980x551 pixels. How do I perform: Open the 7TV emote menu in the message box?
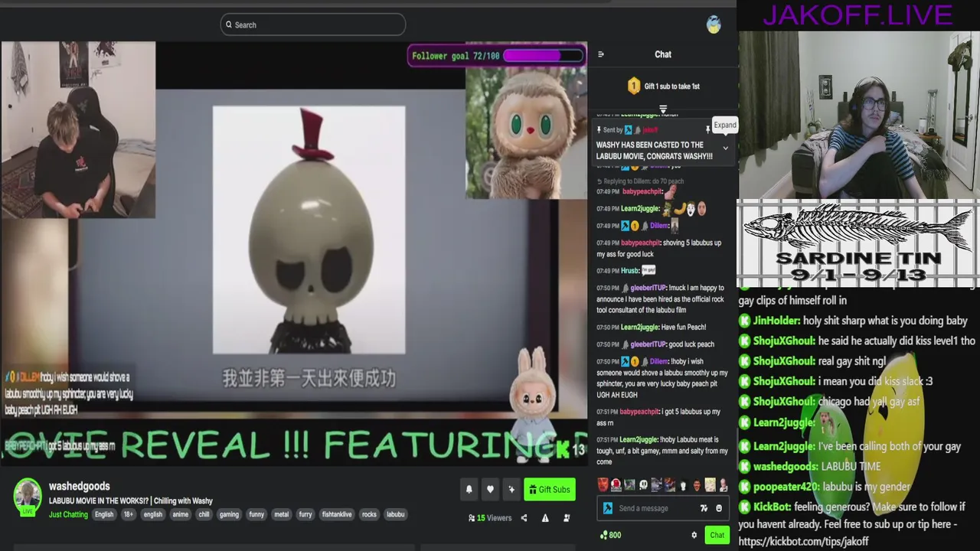(704, 508)
